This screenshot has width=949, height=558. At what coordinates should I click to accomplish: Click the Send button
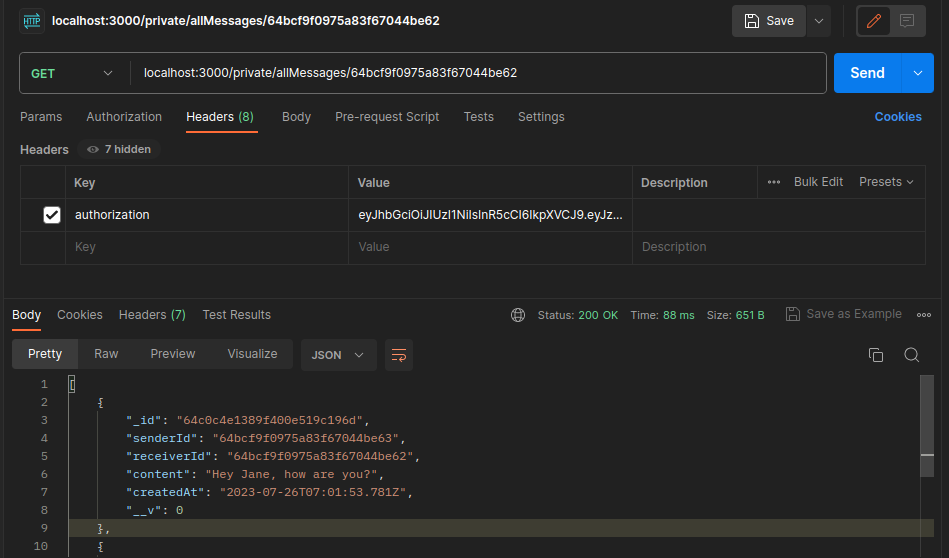(867, 73)
